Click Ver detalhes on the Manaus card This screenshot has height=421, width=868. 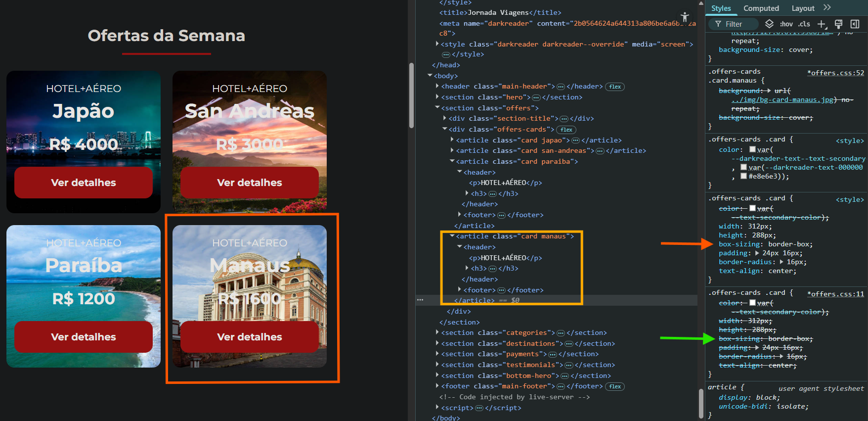250,337
